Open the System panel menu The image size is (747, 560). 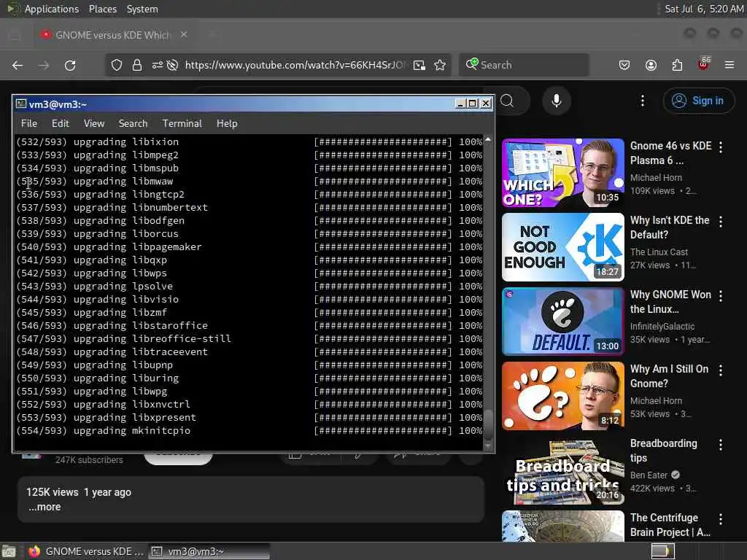point(142,9)
